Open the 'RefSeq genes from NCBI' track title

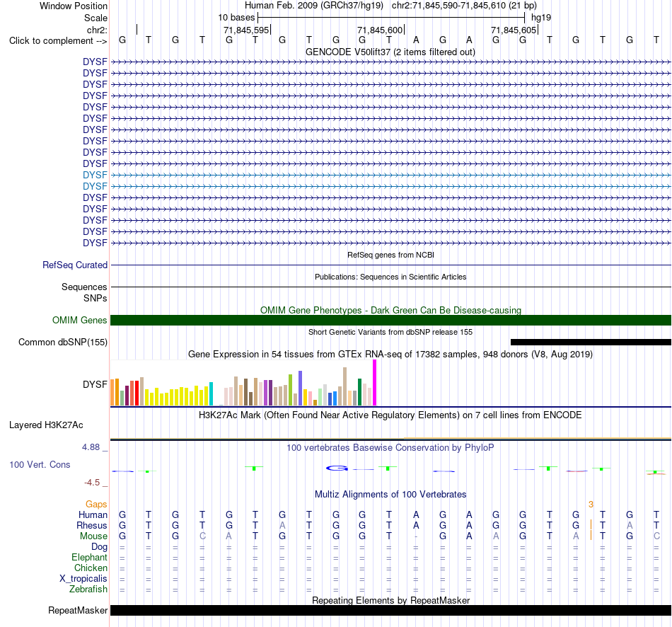(390, 255)
